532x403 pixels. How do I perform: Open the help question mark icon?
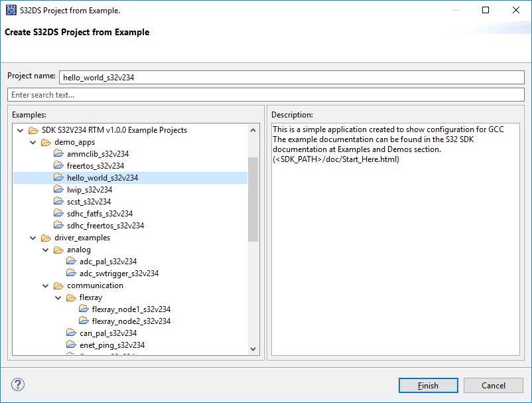[x=17, y=384]
